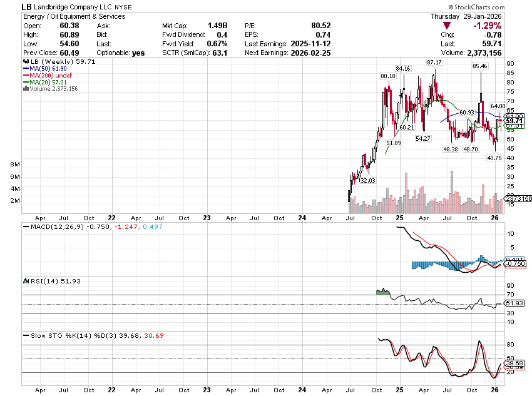Click the Slow STO panel legend icon
Viewport: 532px width, 396px height.
click(x=26, y=335)
